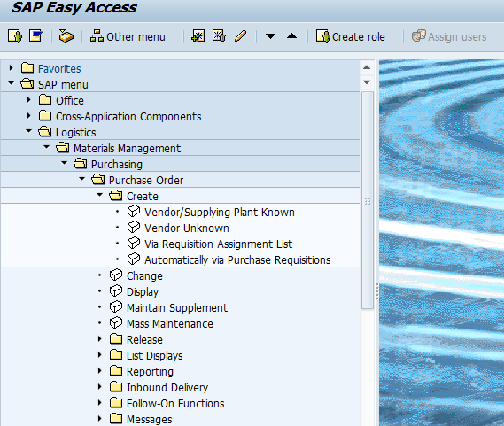Open Vendor/Supplying Plant Known transaction
Image resolution: width=504 pixels, height=426 pixels.
pyautogui.click(x=220, y=213)
